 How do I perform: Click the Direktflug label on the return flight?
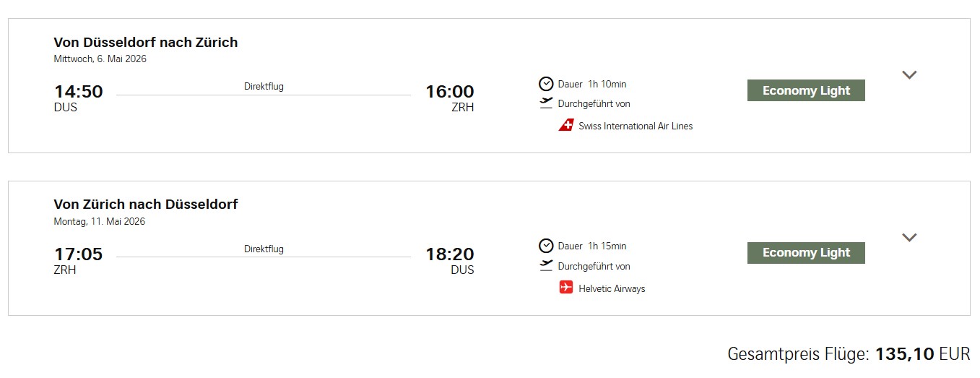(264, 249)
